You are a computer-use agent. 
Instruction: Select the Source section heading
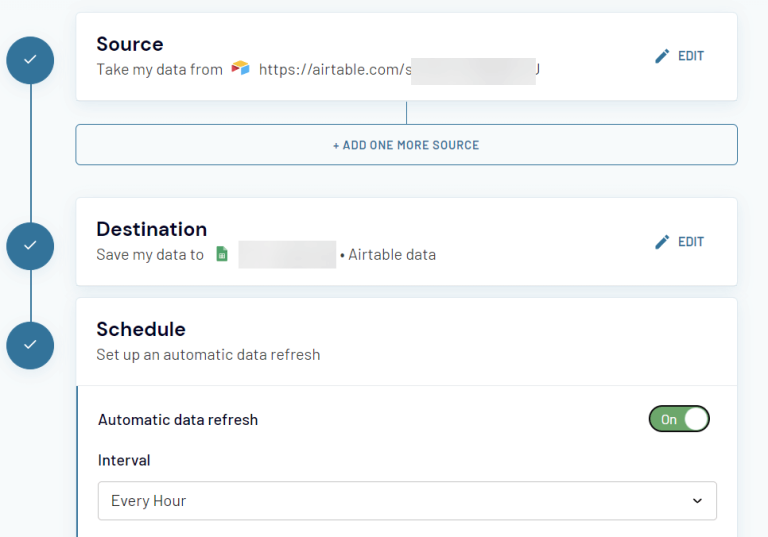pos(130,44)
